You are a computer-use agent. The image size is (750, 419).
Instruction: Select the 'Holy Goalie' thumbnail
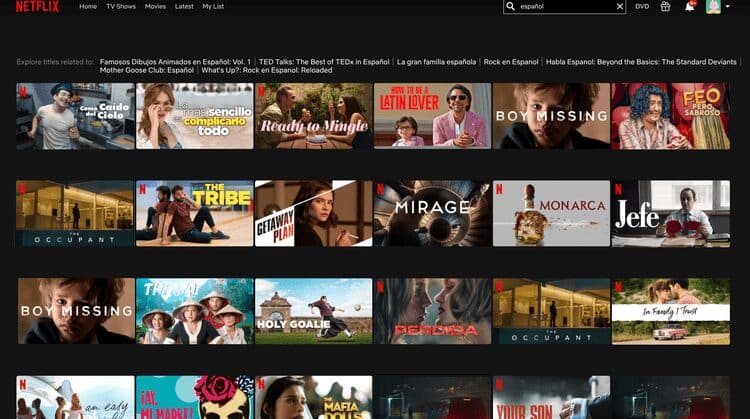coord(313,311)
